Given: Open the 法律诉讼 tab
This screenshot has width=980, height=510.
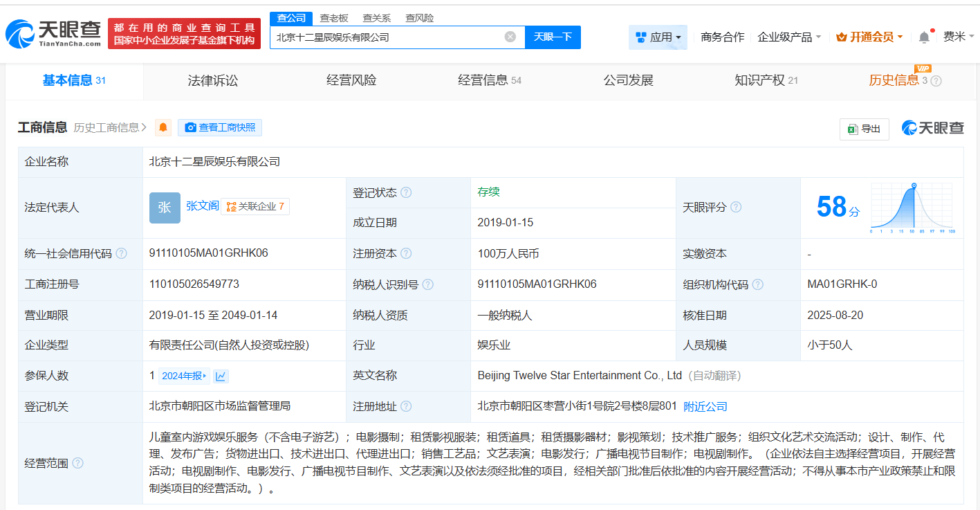Looking at the screenshot, I should (x=213, y=80).
